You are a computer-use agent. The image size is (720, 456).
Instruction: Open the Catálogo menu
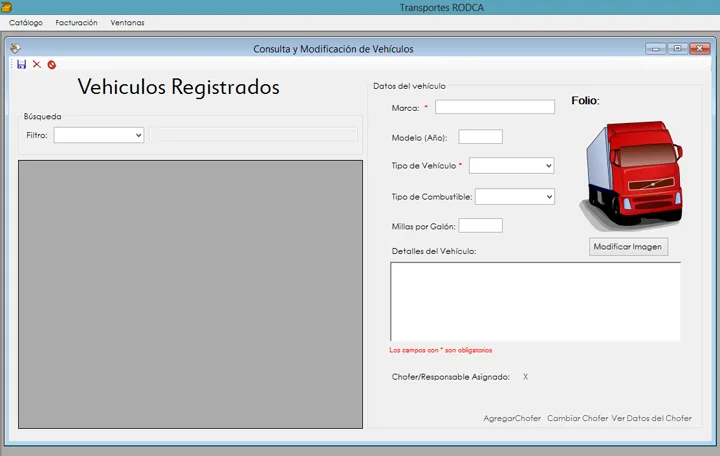coord(26,23)
